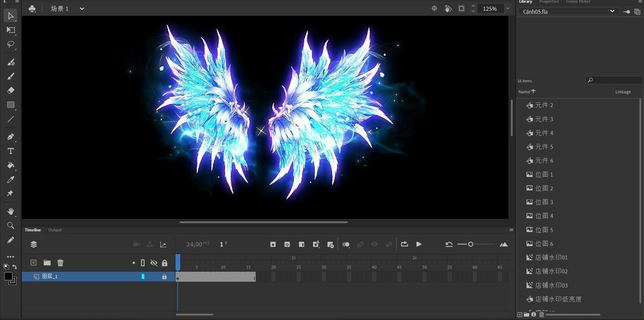Select the Paint Bucket tool
The image size is (644, 320).
click(11, 165)
